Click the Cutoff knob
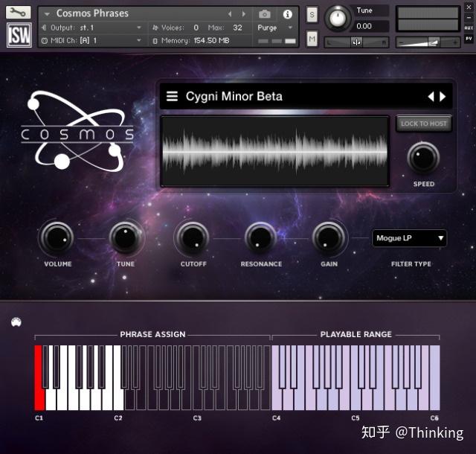476x454 pixels. (192, 238)
